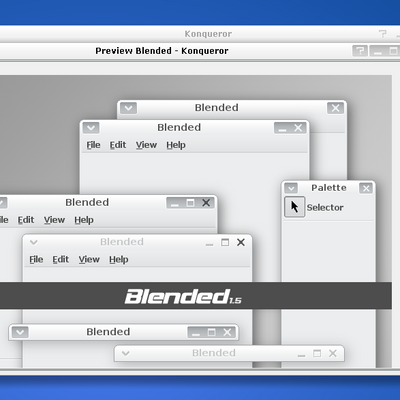Maximize the Blended window cut off at the screen edge
Image resolution: width=400 pixels, height=400 pixels.
(x=190, y=203)
